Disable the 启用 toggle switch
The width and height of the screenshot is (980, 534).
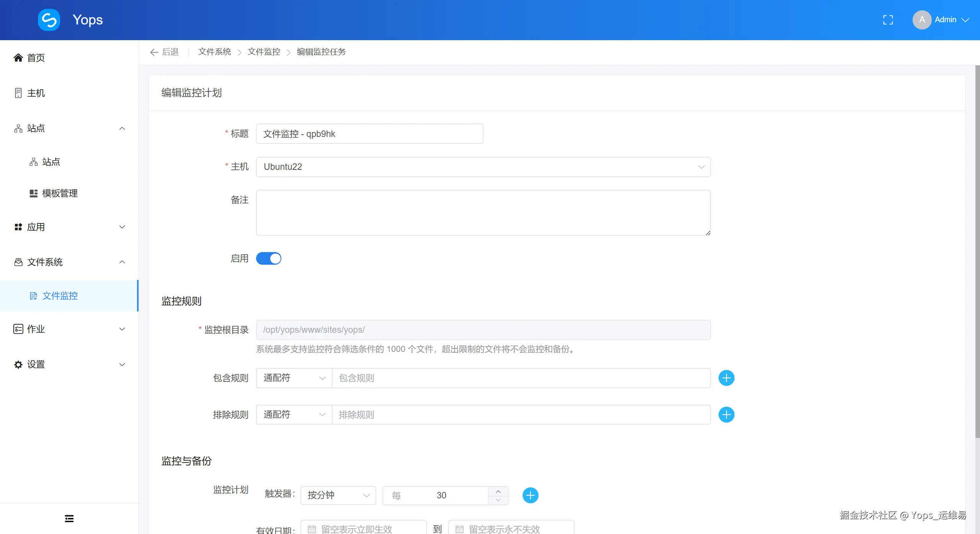pyautogui.click(x=268, y=259)
